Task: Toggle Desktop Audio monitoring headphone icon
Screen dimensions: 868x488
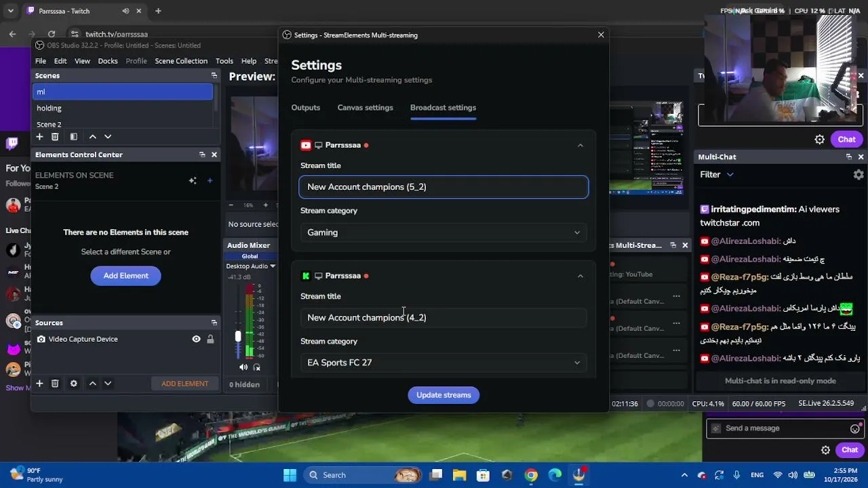Action: tap(256, 367)
